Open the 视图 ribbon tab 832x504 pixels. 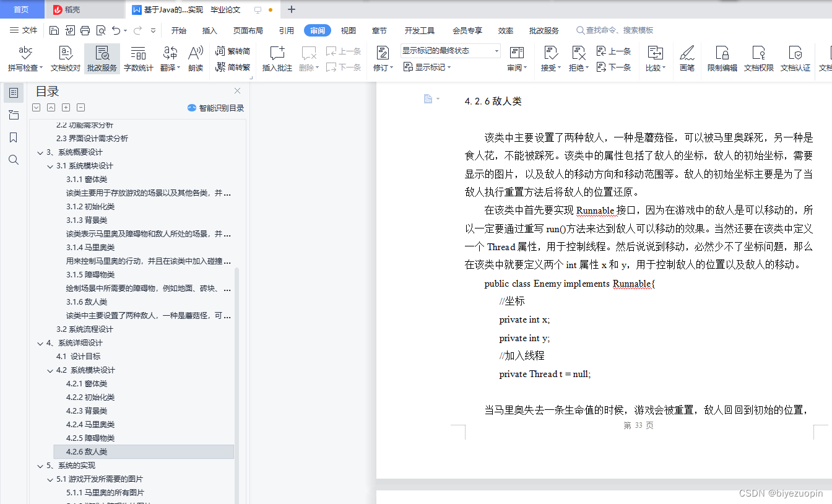pyautogui.click(x=349, y=30)
